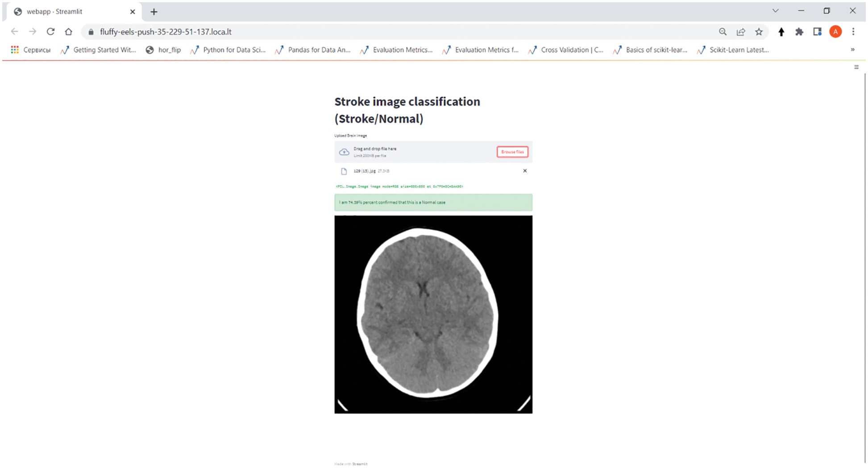
Task: Open the hor_flip bookmark
Action: pyautogui.click(x=169, y=50)
